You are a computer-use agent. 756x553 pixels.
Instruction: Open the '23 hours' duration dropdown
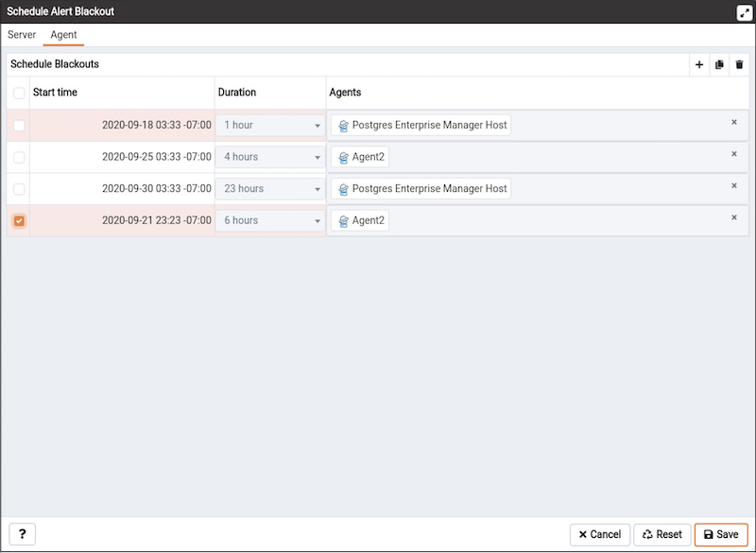(x=270, y=189)
